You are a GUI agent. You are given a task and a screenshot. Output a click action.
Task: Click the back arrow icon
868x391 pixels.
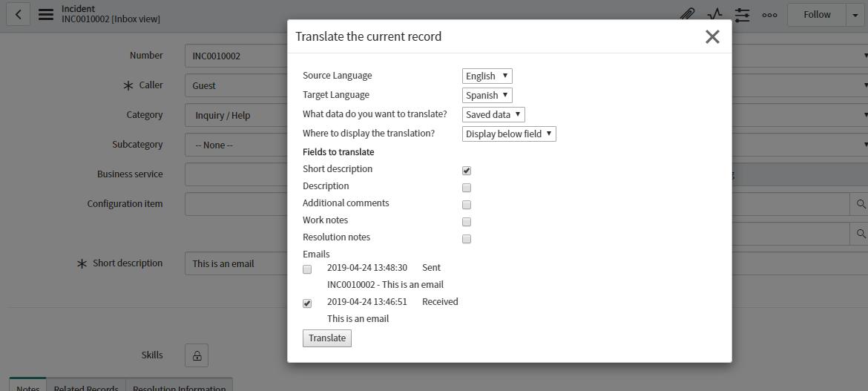coord(18,14)
